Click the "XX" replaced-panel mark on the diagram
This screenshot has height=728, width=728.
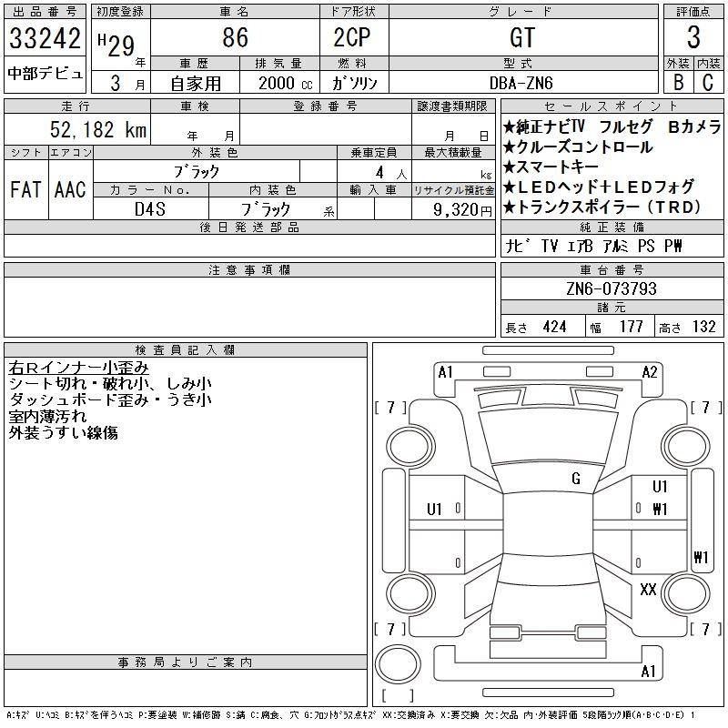tap(648, 590)
